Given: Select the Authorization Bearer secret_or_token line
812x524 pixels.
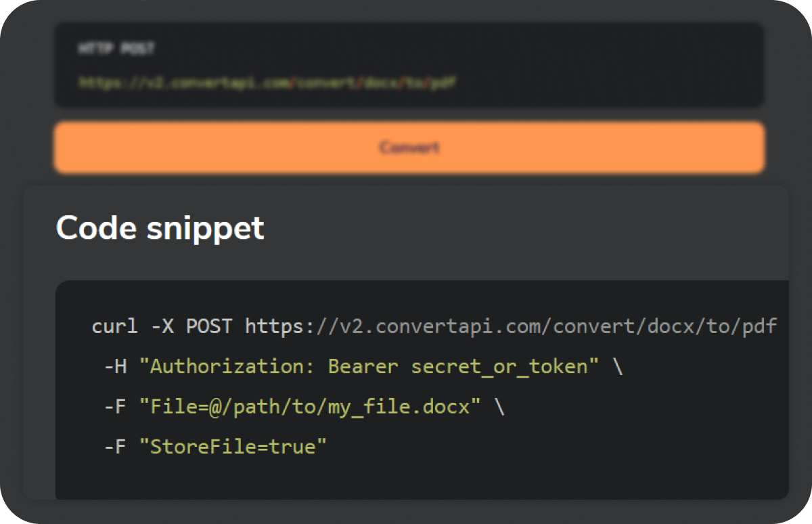Looking at the screenshot, I should tap(362, 367).
